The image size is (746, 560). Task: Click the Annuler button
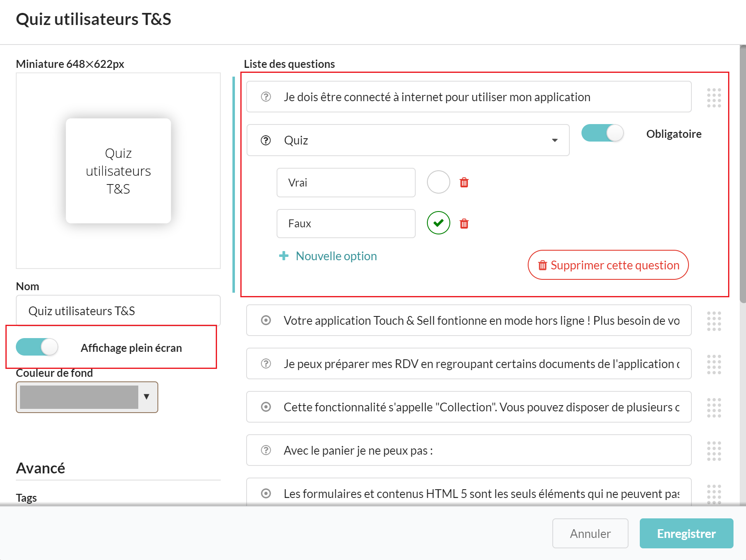(x=590, y=533)
